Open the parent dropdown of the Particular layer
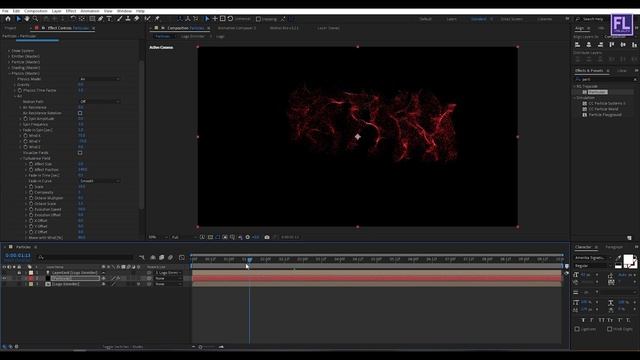The height and width of the screenshot is (360, 640). 168,278
